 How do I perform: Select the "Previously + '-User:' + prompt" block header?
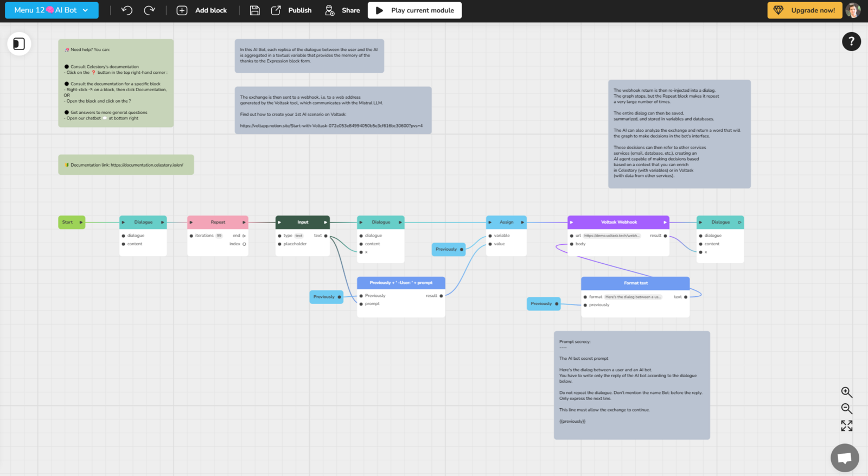[x=401, y=283]
